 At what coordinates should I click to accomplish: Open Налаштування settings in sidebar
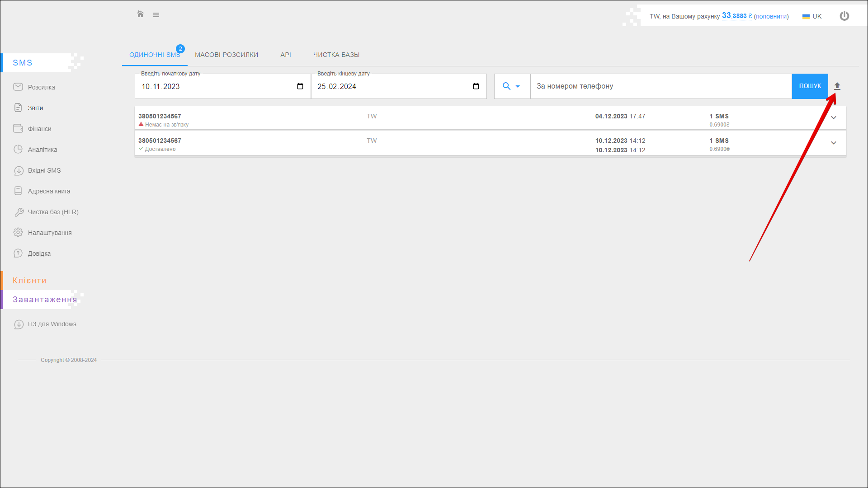pos(49,233)
